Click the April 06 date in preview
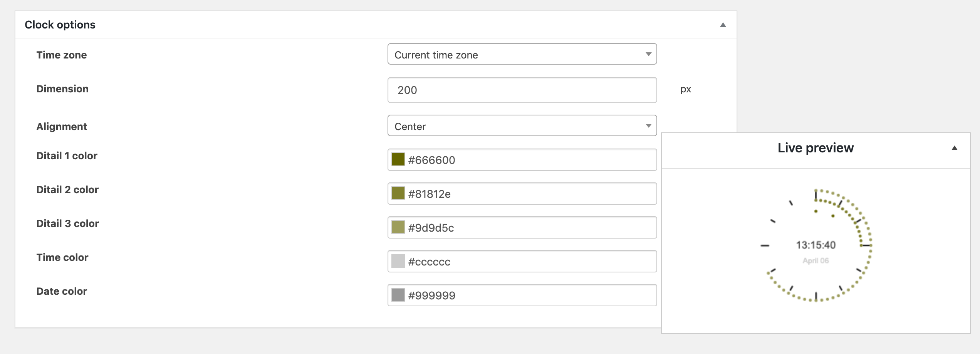The width and height of the screenshot is (980, 354). (x=816, y=260)
